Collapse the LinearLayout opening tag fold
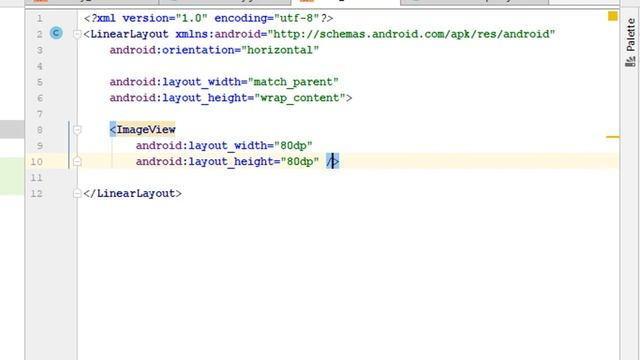The height and width of the screenshot is (360, 640). click(x=77, y=34)
